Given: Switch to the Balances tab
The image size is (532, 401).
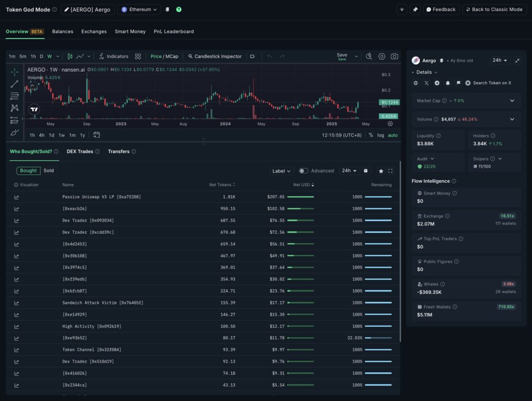Looking at the screenshot, I should point(62,32).
